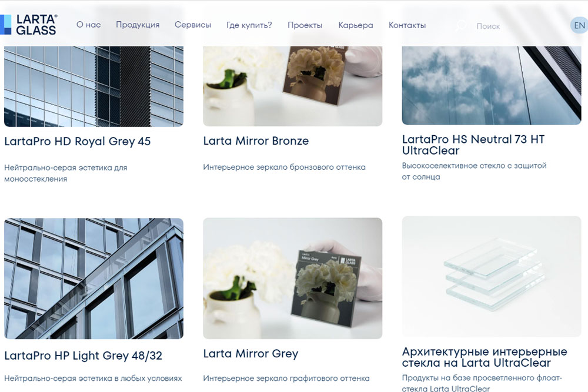Open the LartaPro HP Light Grey building image
Viewport: 588px width, 392px height.
[x=93, y=279]
